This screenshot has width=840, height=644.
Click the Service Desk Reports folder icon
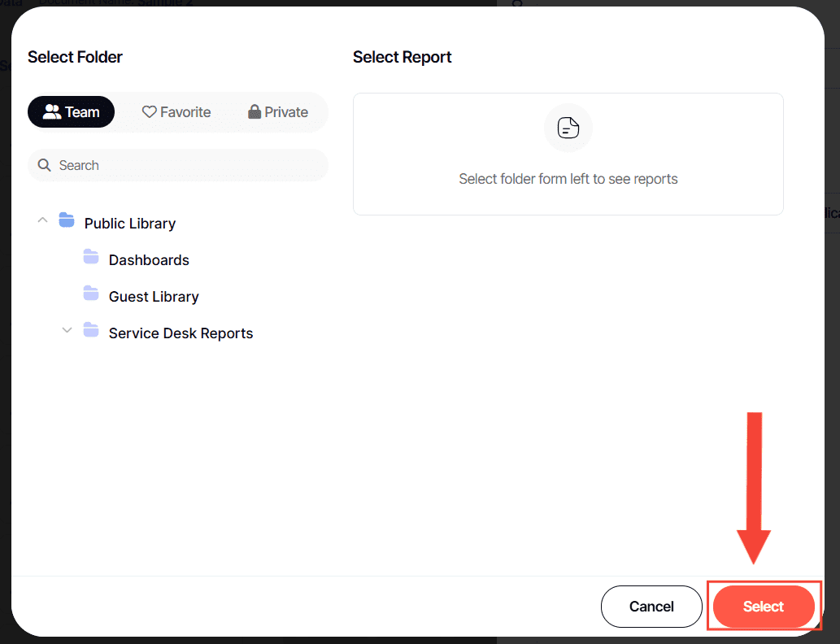click(90, 331)
